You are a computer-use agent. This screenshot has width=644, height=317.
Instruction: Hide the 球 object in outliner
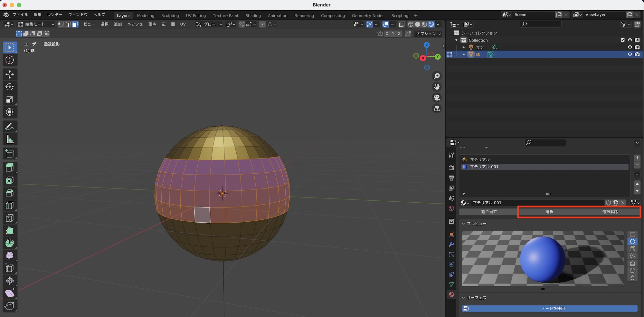(x=630, y=54)
